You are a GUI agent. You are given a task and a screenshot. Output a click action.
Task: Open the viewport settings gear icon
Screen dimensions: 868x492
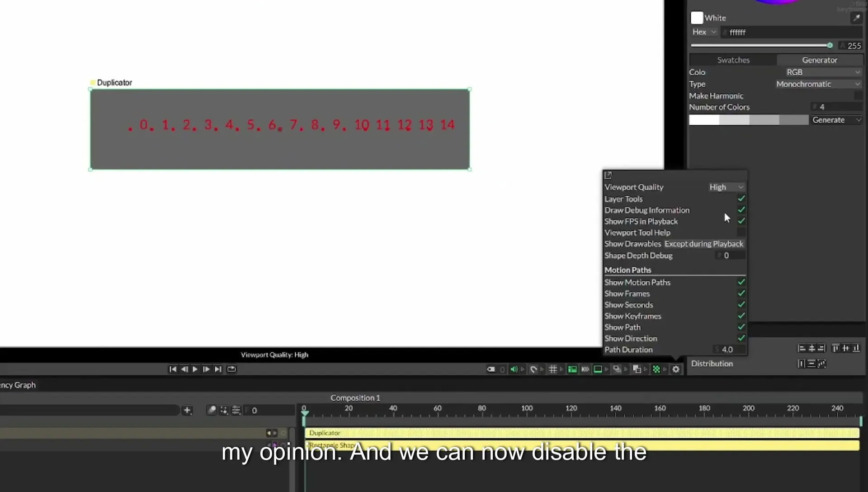[x=676, y=369]
